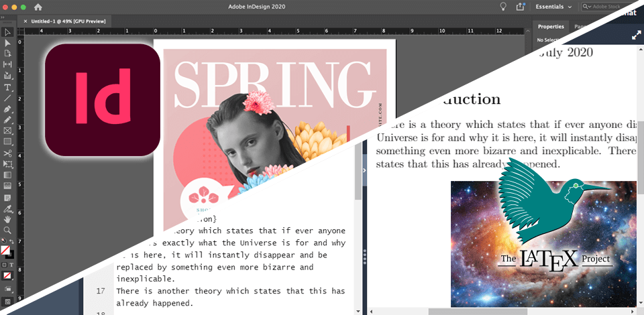Click the Share document icon
Screen dimensions: 644x315
[x=521, y=7]
